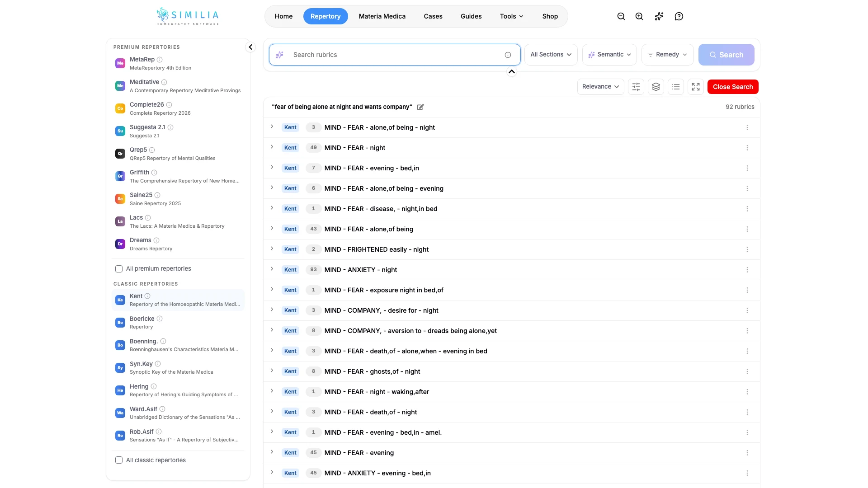Open the Relevance sort dropdown
The width and height of the screenshot is (868, 488).
601,87
